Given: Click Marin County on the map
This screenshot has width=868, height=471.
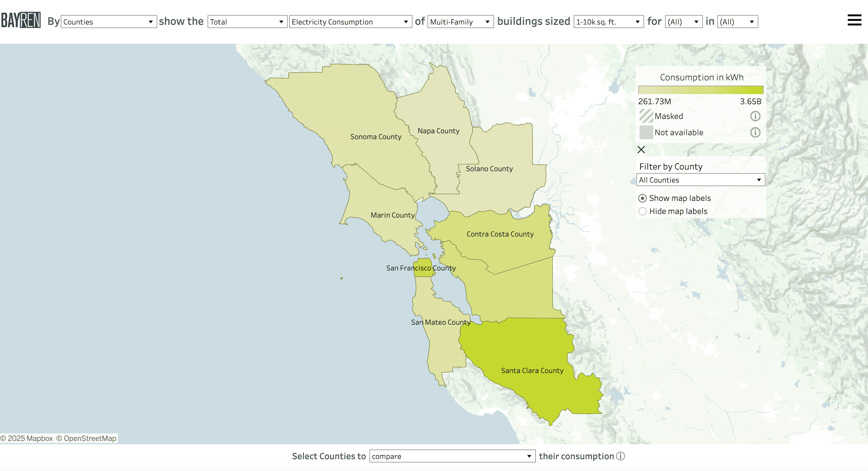Looking at the screenshot, I should [x=381, y=209].
